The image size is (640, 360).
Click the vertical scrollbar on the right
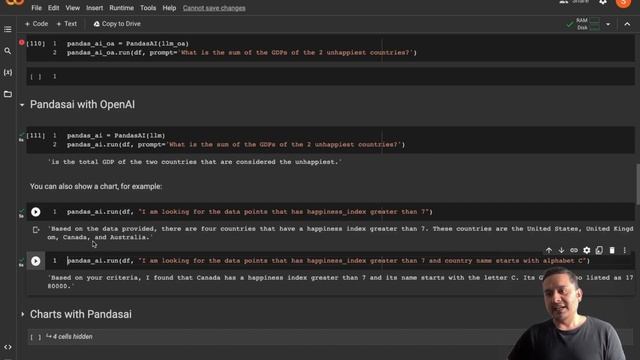[637, 184]
